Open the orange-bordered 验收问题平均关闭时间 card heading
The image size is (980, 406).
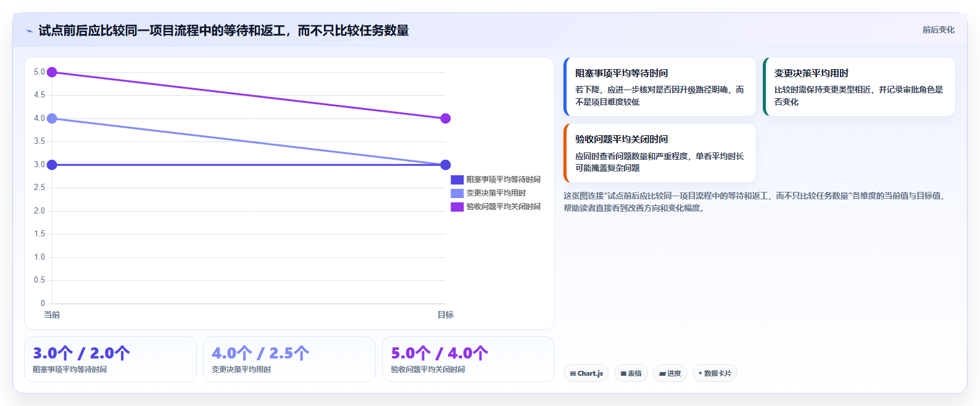tap(621, 139)
